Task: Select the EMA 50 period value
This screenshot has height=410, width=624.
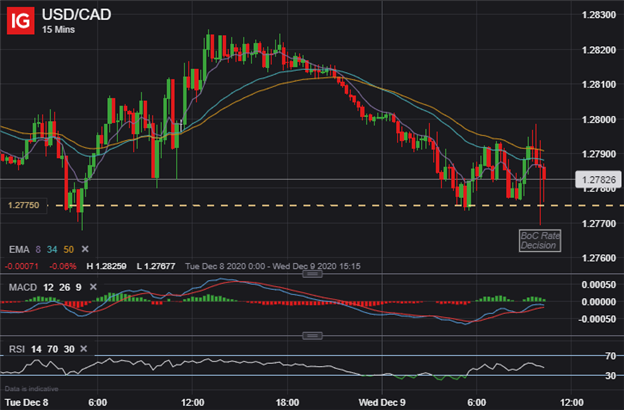Action: 68,250
